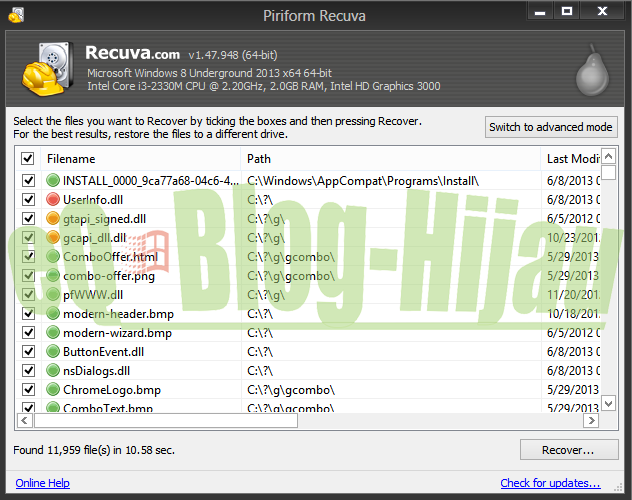632x500 pixels.
Task: Select the ChromeLogo.bmp filename
Action: tap(112, 390)
